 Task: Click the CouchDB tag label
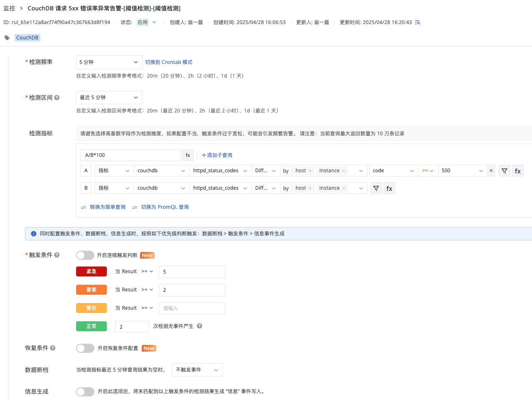tap(27, 38)
